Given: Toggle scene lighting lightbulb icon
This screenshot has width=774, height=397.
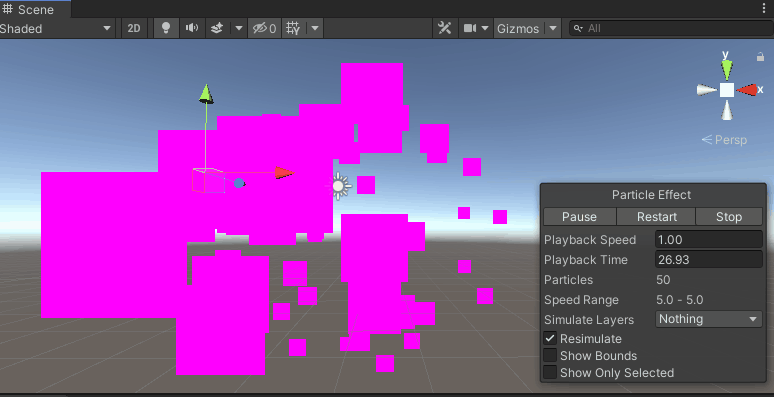Looking at the screenshot, I should point(166,29).
